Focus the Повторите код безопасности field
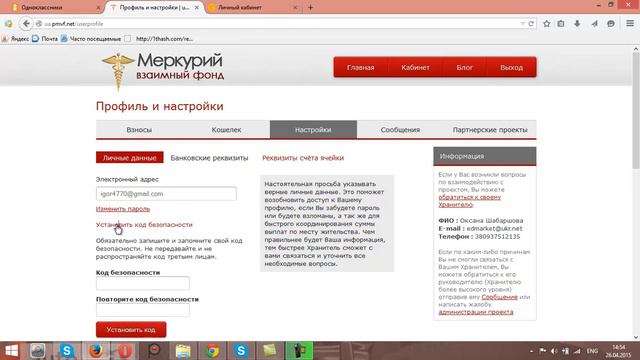The image size is (640, 360). pos(143,310)
